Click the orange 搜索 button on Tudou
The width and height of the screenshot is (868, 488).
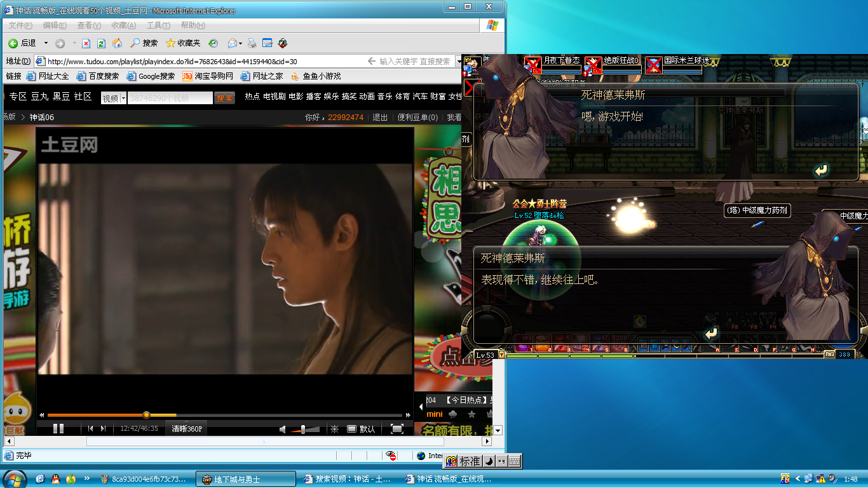(224, 98)
